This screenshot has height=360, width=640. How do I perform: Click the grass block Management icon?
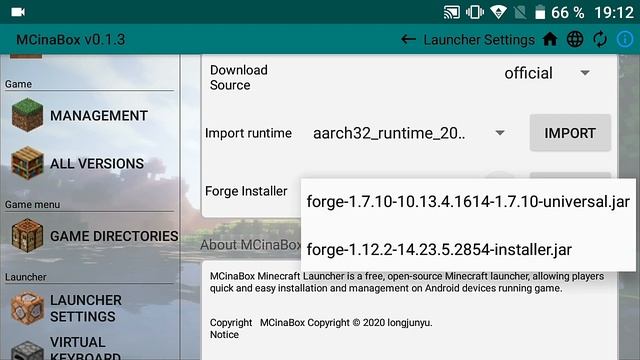(x=27, y=115)
